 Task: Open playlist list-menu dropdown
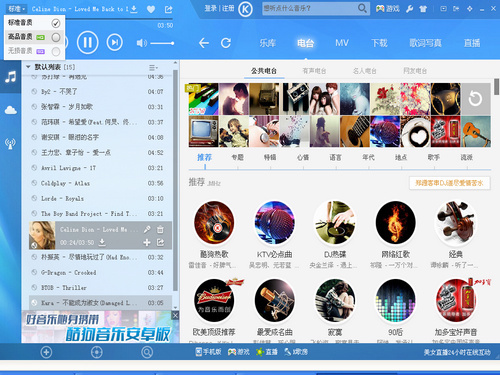(x=153, y=68)
